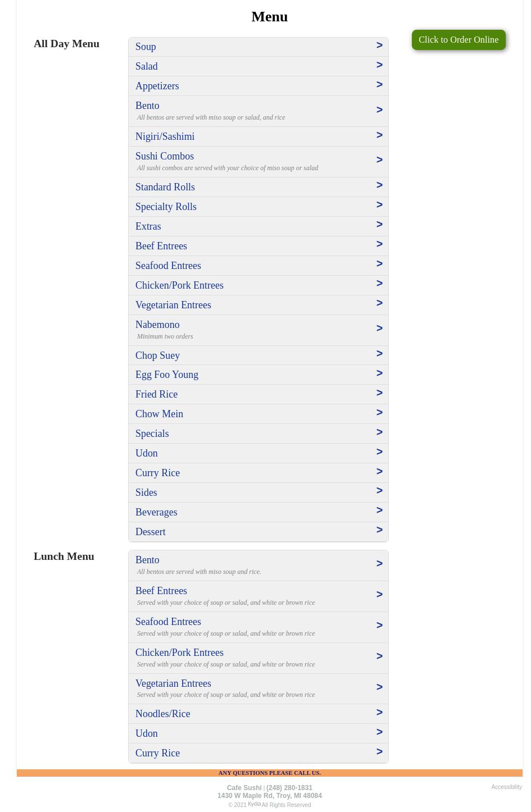Click the arrow beside Appetizers
Image resolution: width=531 pixels, height=812 pixels.
(379, 85)
